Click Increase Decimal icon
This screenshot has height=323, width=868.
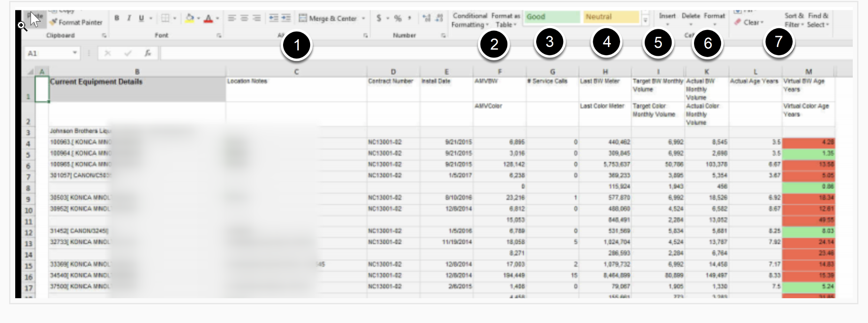coord(427,18)
